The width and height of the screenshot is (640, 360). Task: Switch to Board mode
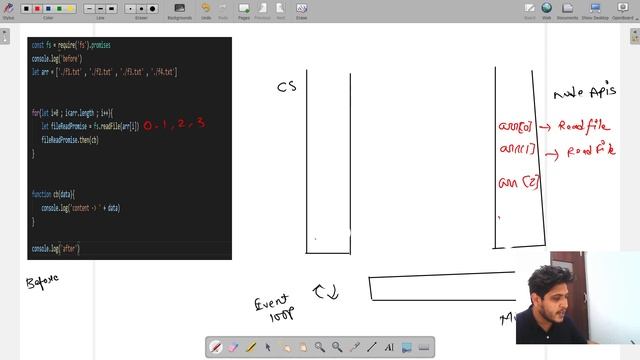[x=530, y=11]
